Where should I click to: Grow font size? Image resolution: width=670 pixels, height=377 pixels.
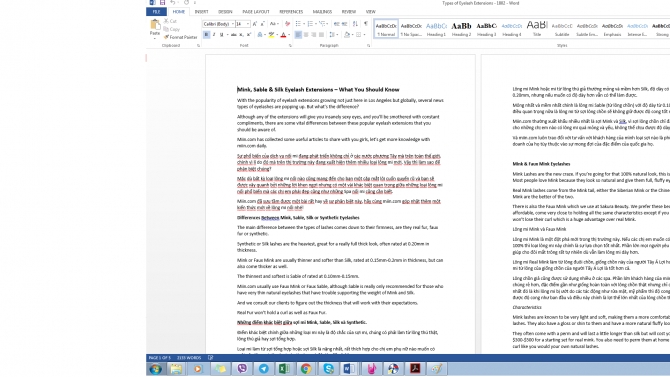[255, 24]
